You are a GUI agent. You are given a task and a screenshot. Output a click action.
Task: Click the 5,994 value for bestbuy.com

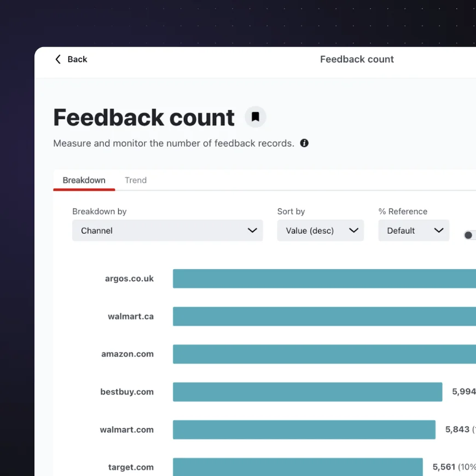tap(464, 392)
